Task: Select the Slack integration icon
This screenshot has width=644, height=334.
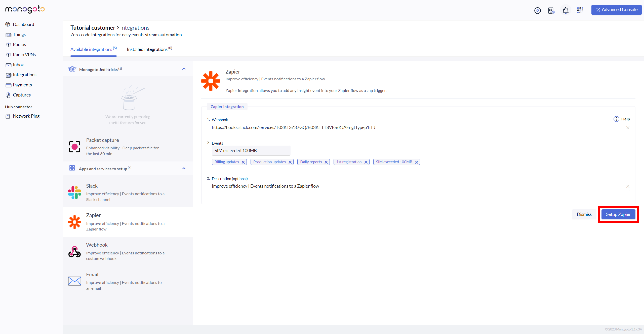Action: [74, 192]
